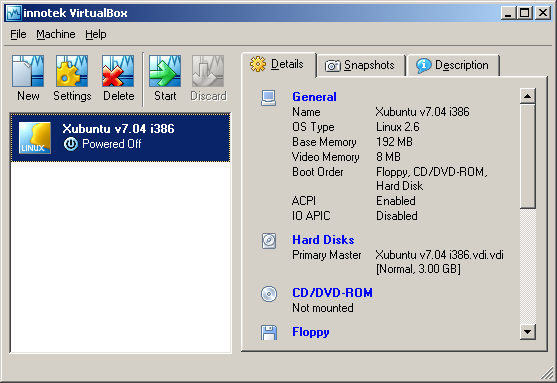Click the 8 MB video memory value
The height and width of the screenshot is (383, 557).
(388, 157)
